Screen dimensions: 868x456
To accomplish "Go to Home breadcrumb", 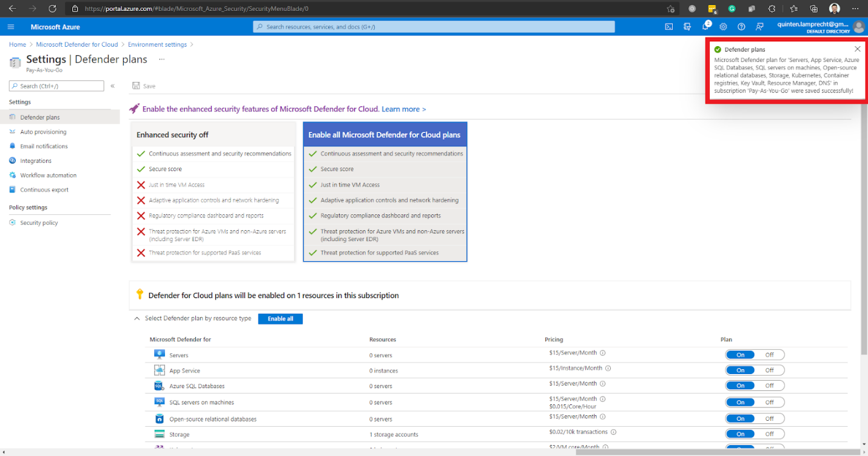I will point(18,44).
